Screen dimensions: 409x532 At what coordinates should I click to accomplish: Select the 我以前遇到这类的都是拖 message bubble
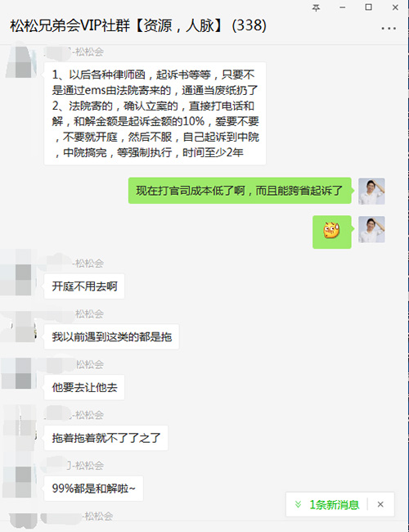(x=111, y=337)
